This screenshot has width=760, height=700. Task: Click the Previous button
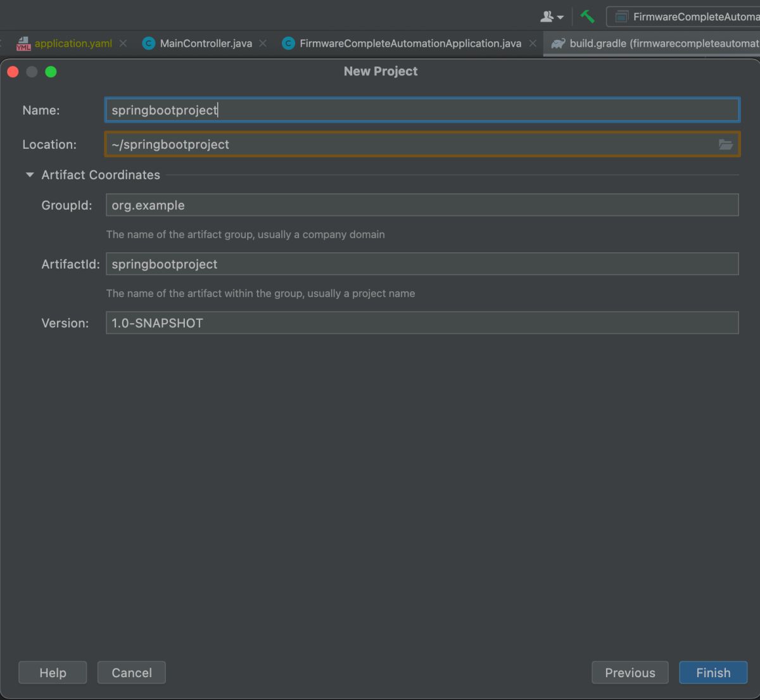point(630,673)
